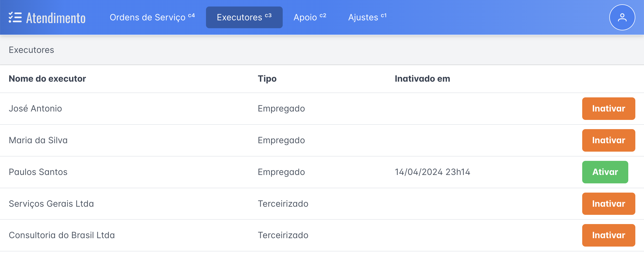Select the Executores navigation tab
The image size is (644, 268).
tap(244, 17)
